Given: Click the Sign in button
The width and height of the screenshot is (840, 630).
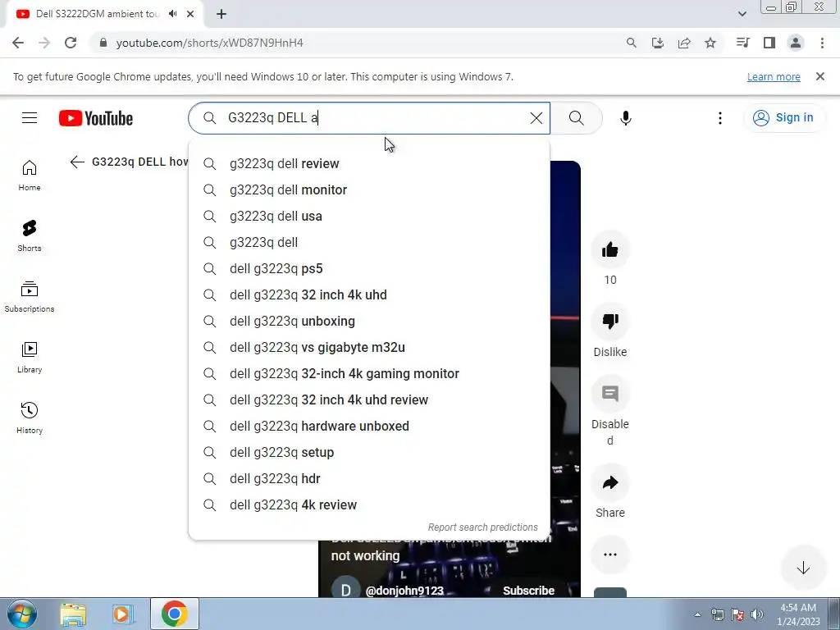Looking at the screenshot, I should click(x=783, y=118).
